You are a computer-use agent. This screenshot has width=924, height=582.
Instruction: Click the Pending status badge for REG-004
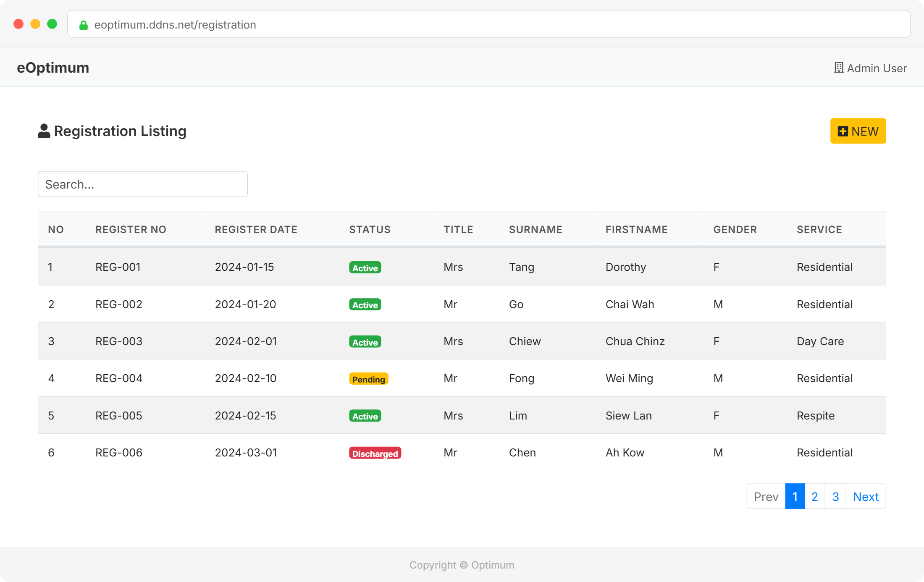click(x=368, y=379)
